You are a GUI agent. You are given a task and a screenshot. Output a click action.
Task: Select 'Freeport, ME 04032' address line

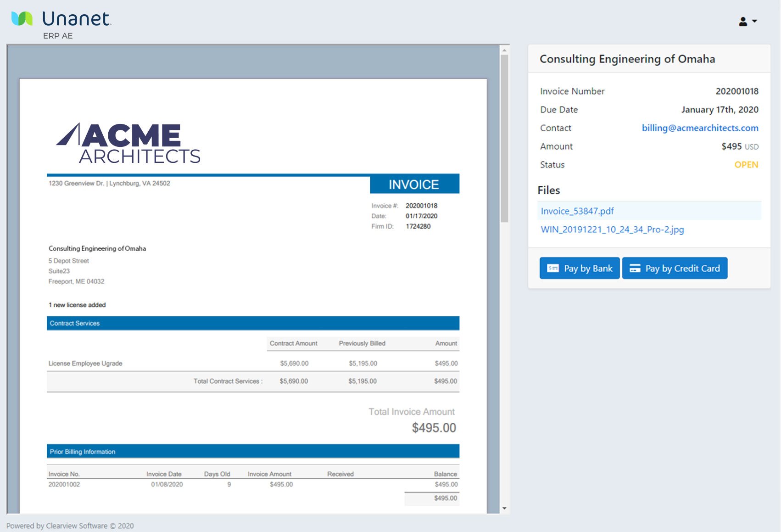tap(76, 281)
